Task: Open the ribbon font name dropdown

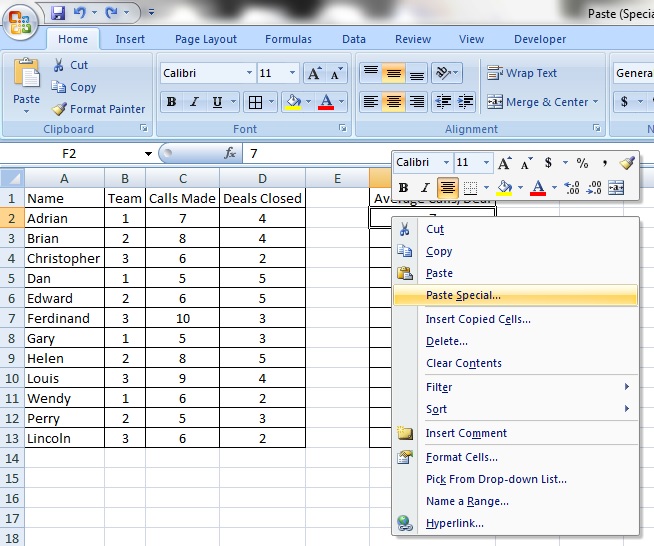Action: (248, 74)
